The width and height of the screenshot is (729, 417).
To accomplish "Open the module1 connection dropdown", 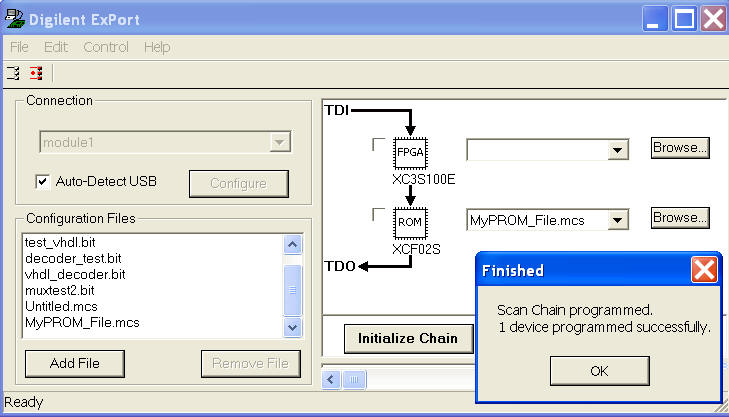I will 280,142.
